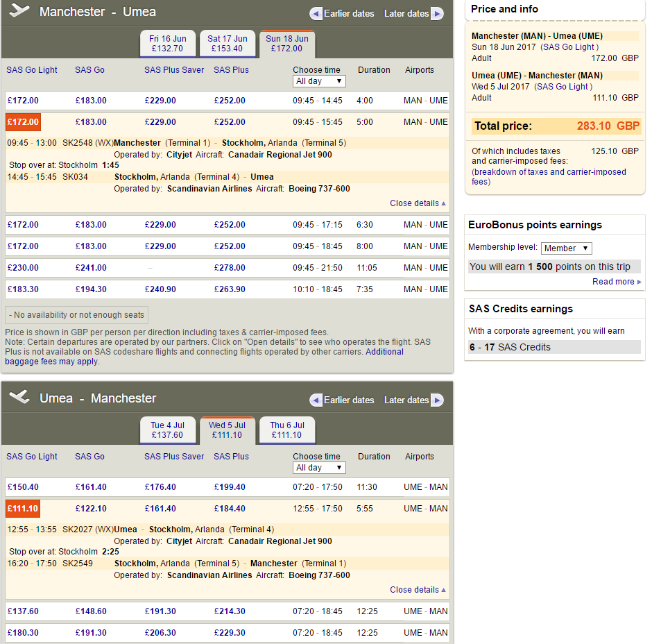Click the Later dates arrow for Umea - Manchester
This screenshot has width=652, height=644.
point(437,400)
